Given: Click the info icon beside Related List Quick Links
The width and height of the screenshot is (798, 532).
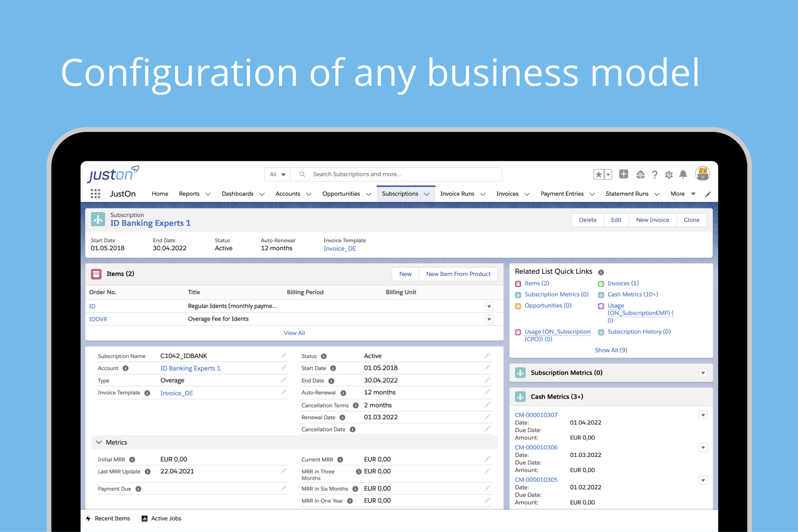Looking at the screenshot, I should click(x=601, y=272).
